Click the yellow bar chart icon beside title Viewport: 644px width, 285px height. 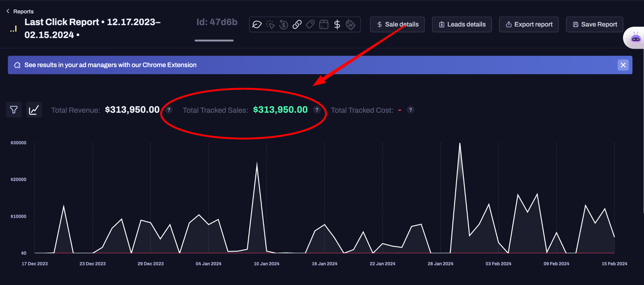point(14,29)
